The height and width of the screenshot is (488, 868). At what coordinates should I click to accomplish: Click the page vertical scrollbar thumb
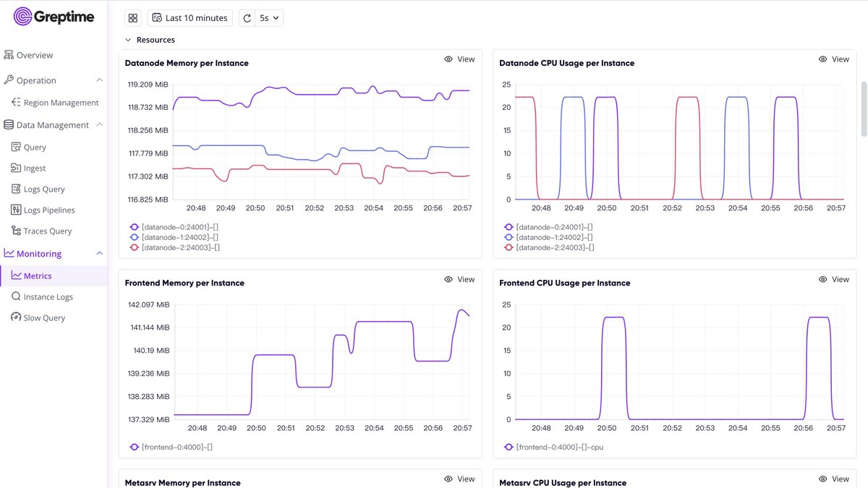pos(863,108)
